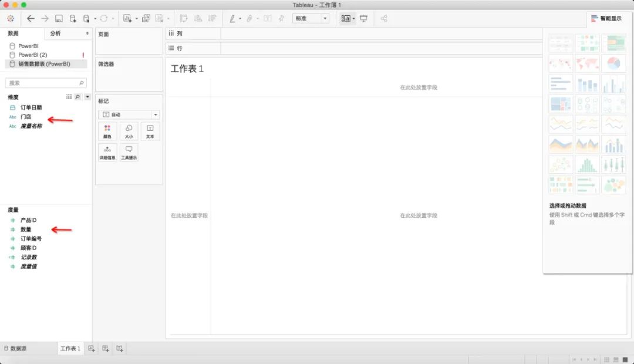Viewport: 634px width, 364px height.
Task: Click the share workbook icon
Action: click(384, 19)
